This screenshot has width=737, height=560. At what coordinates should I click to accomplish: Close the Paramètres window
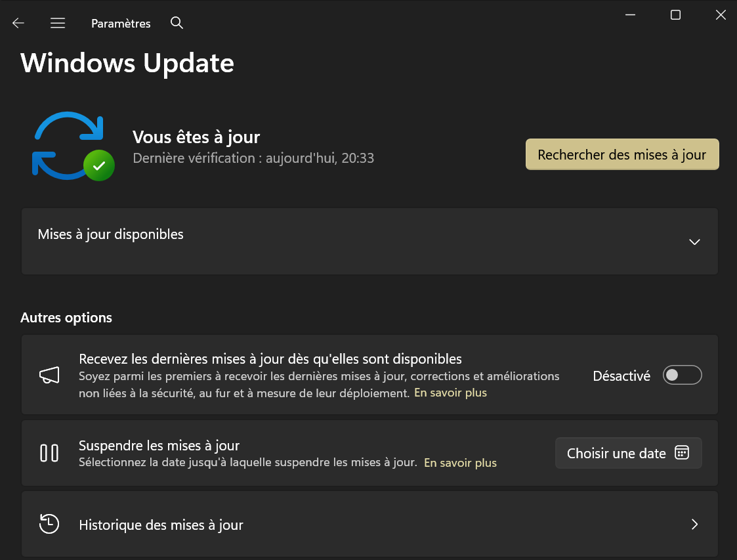(x=721, y=15)
